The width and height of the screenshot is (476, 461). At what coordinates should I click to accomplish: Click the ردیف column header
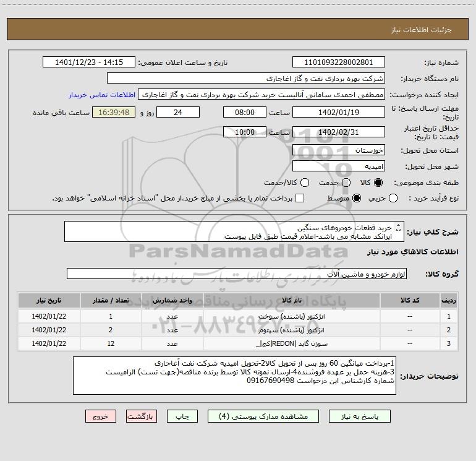click(449, 300)
